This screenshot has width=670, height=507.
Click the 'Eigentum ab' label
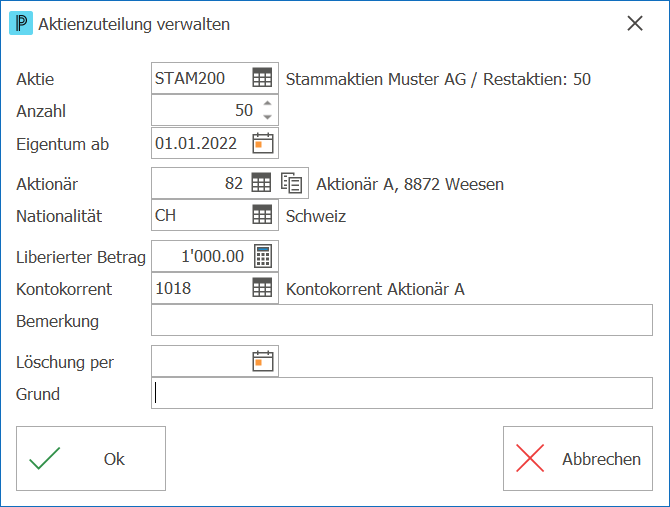click(x=62, y=144)
